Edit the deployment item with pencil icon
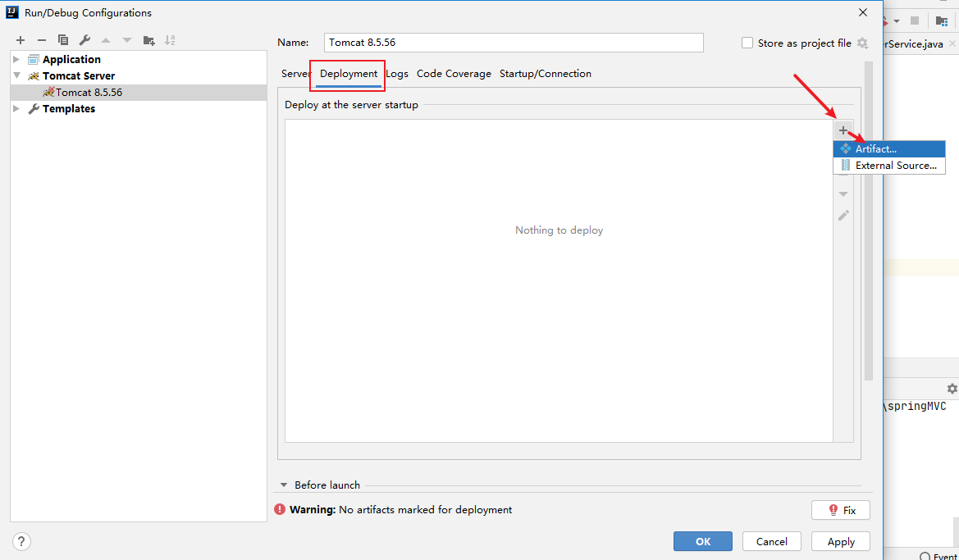Screen dimensions: 959x560 point(843,215)
